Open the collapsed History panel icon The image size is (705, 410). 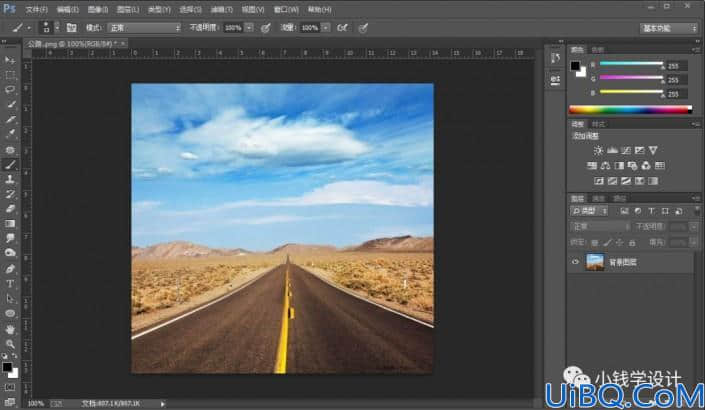click(x=555, y=58)
